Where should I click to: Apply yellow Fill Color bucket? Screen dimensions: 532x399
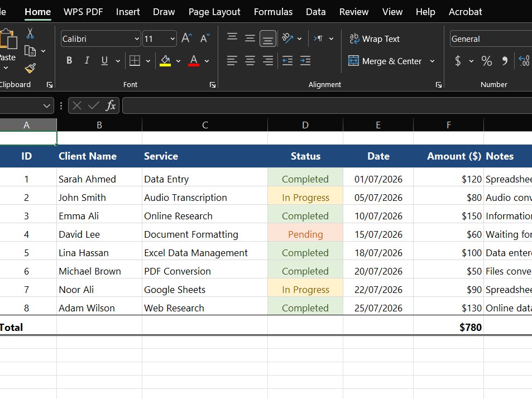[165, 61]
